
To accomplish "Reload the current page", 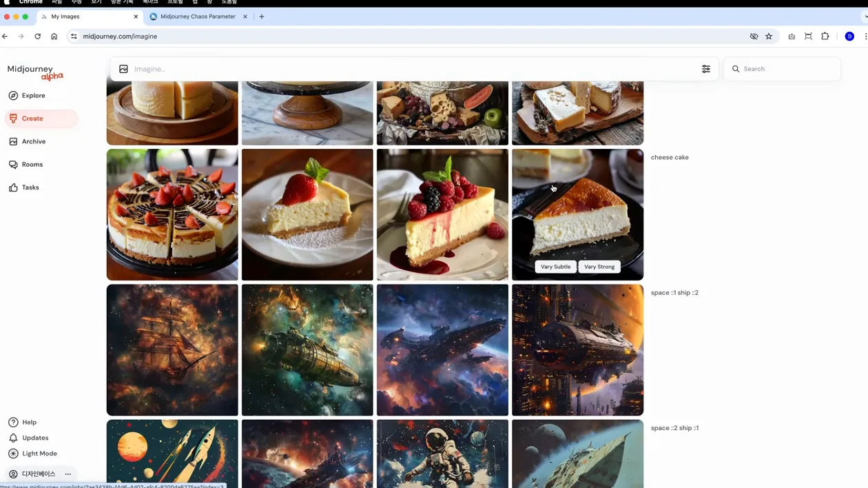I will pyautogui.click(x=38, y=37).
